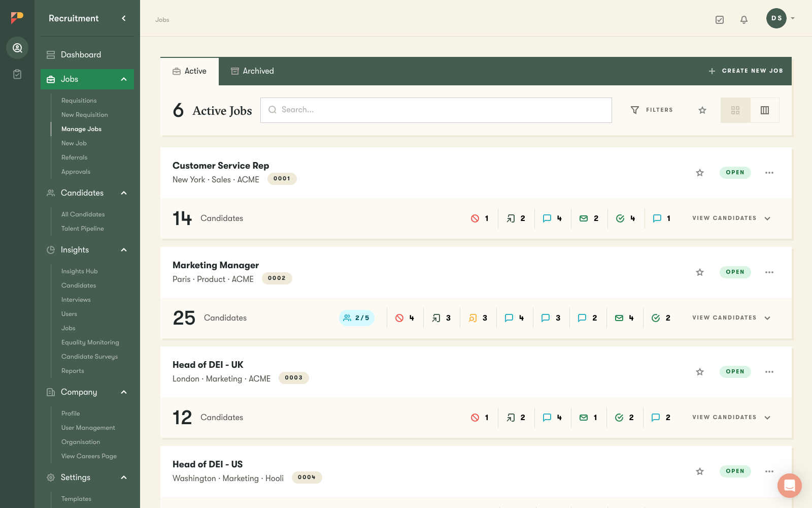
Task: Star the Marketing Manager job
Action: pos(700,272)
